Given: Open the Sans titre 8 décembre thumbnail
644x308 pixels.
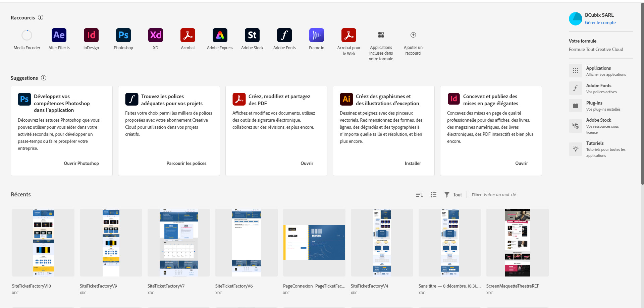Looking at the screenshot, I should [x=450, y=243].
